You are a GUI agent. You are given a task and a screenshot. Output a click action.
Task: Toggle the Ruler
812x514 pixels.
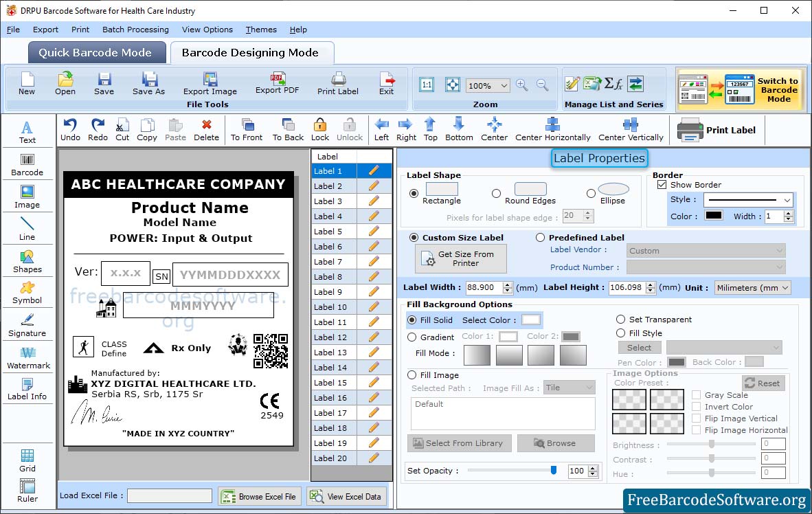click(27, 491)
